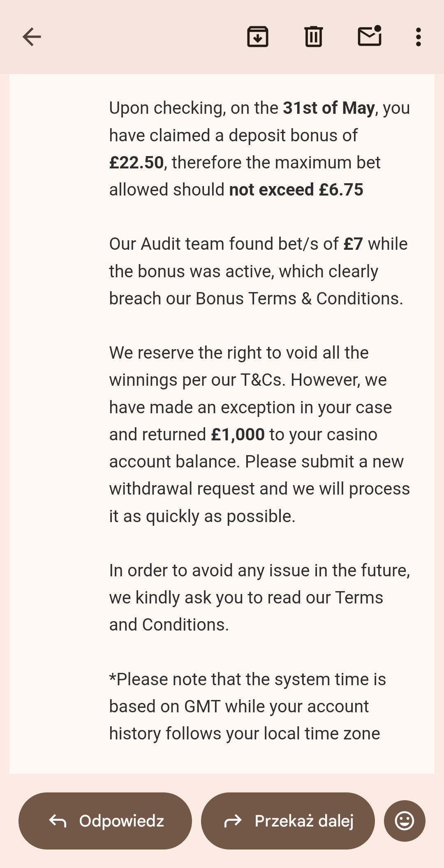
Task: Tap the "Bonus Terms & Conditions" text
Action: click(299, 299)
